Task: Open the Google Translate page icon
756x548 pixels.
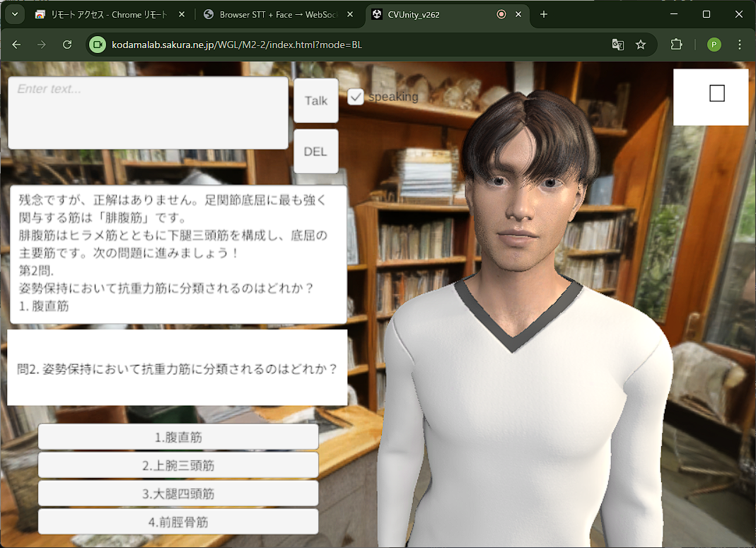Action: [617, 45]
